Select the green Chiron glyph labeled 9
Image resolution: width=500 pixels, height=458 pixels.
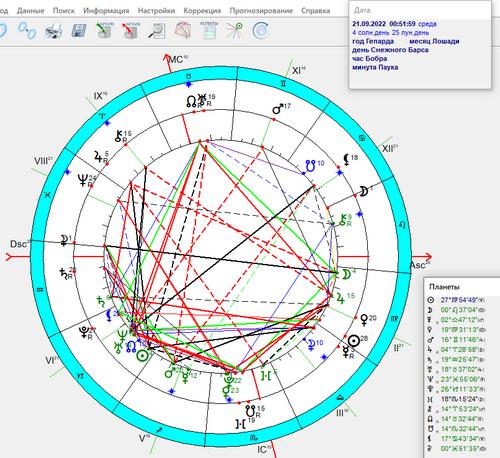pyautogui.click(x=343, y=220)
